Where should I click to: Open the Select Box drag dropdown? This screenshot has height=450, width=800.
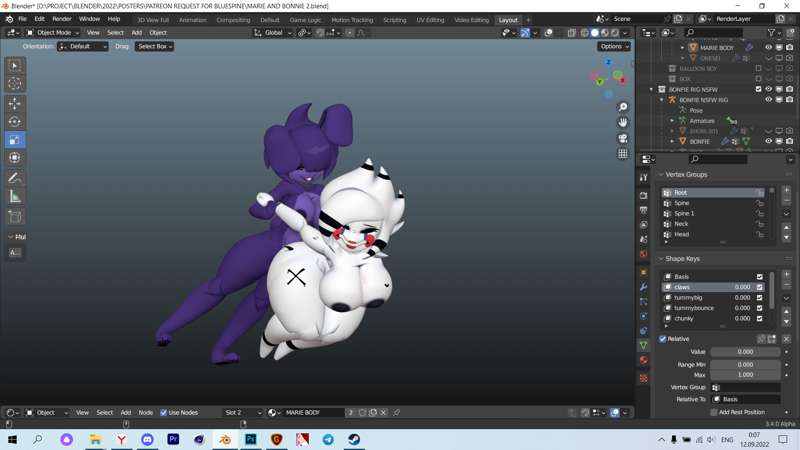pyautogui.click(x=154, y=46)
